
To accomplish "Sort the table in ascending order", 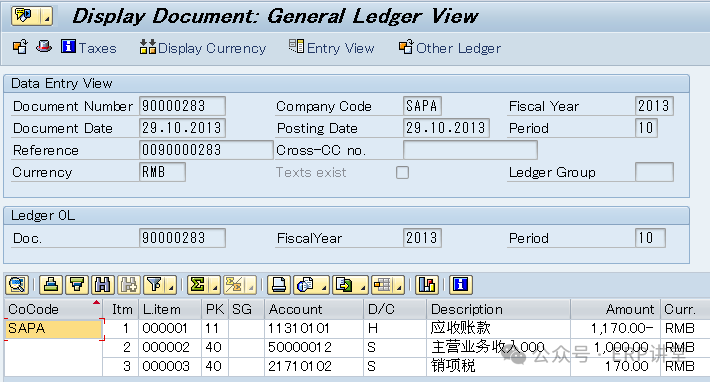I will click(x=51, y=285).
